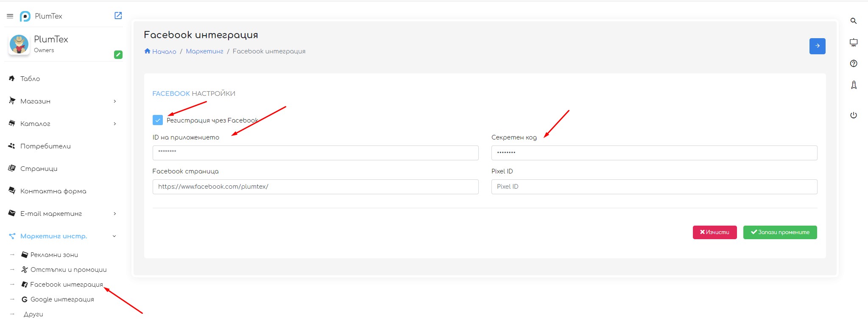
Task: Click the Секретен код input field
Action: pos(654,153)
